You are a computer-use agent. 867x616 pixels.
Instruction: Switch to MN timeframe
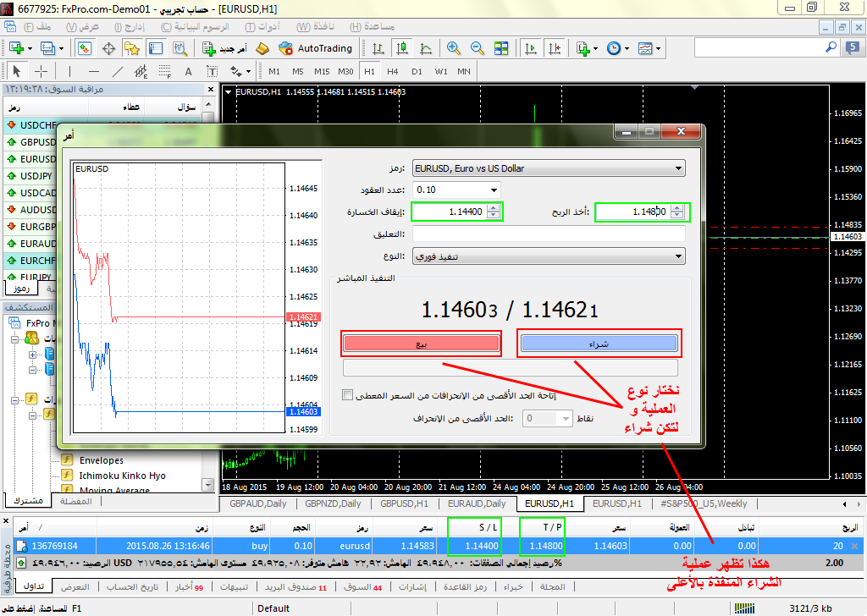[x=464, y=71]
